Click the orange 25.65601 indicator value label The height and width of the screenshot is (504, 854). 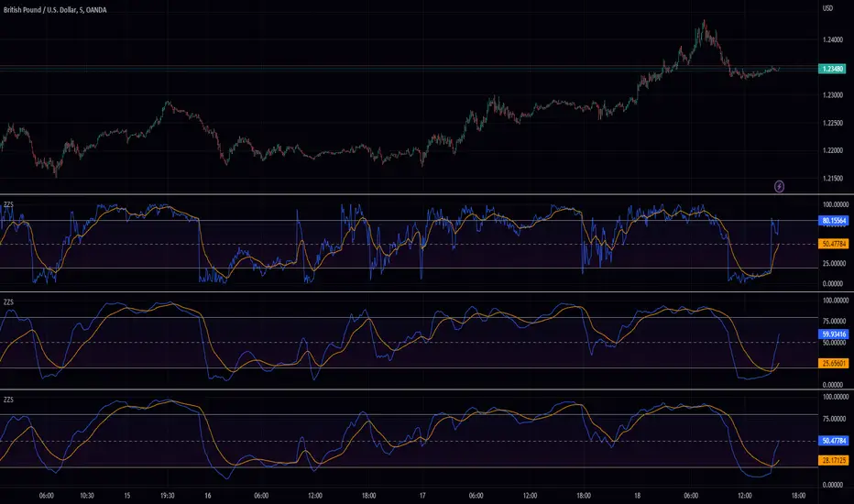[833, 363]
